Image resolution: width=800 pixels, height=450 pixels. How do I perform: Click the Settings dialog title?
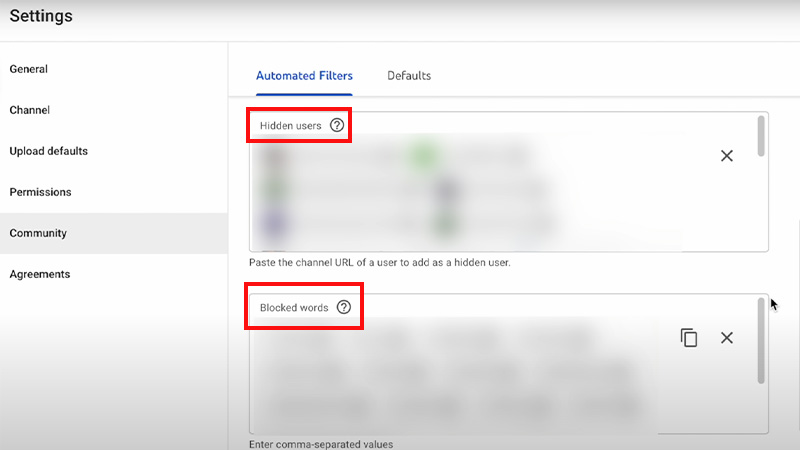pyautogui.click(x=41, y=16)
